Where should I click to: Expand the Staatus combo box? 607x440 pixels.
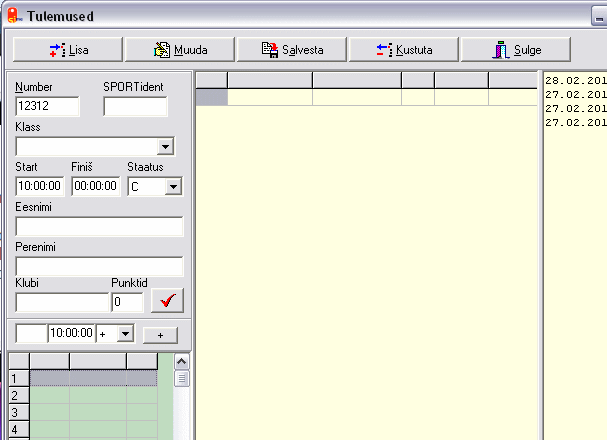[173, 187]
